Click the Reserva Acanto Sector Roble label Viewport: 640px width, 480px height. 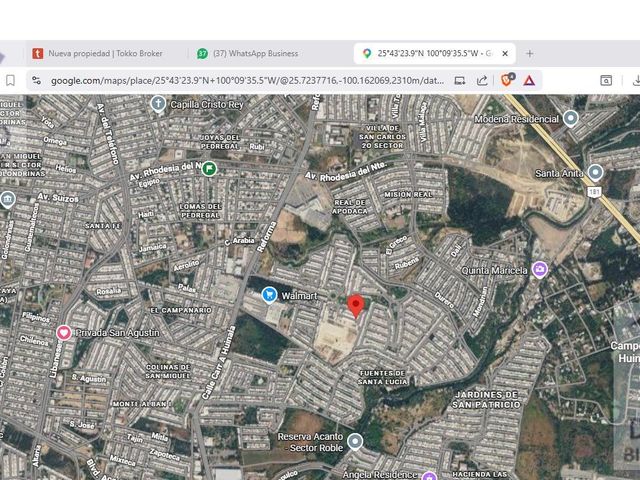point(311,442)
